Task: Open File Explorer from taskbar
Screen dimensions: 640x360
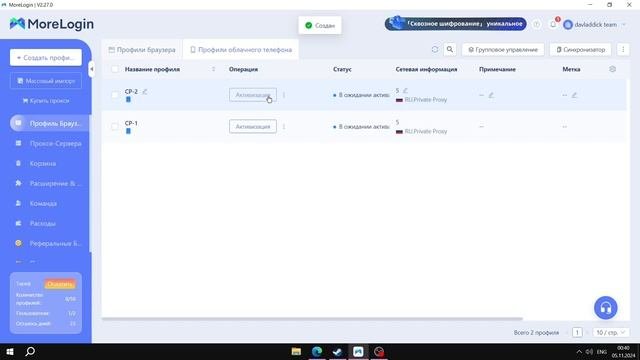Action: [296, 351]
